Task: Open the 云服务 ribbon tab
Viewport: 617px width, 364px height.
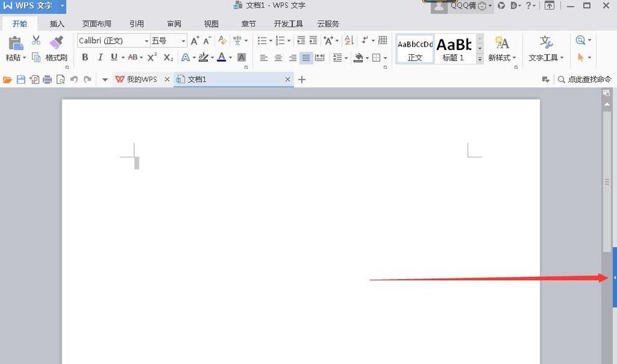Action: [x=328, y=24]
